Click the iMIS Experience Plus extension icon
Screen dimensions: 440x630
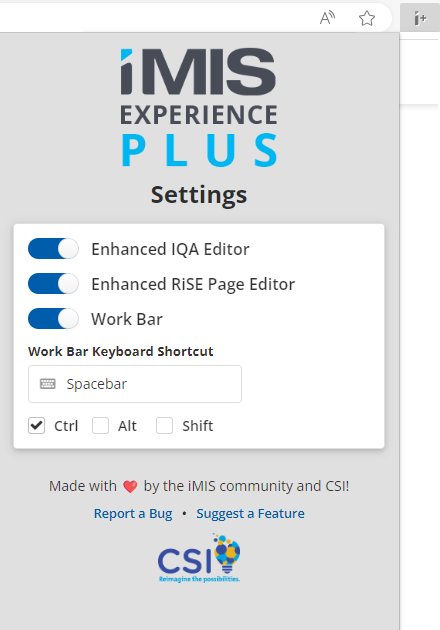coord(420,18)
